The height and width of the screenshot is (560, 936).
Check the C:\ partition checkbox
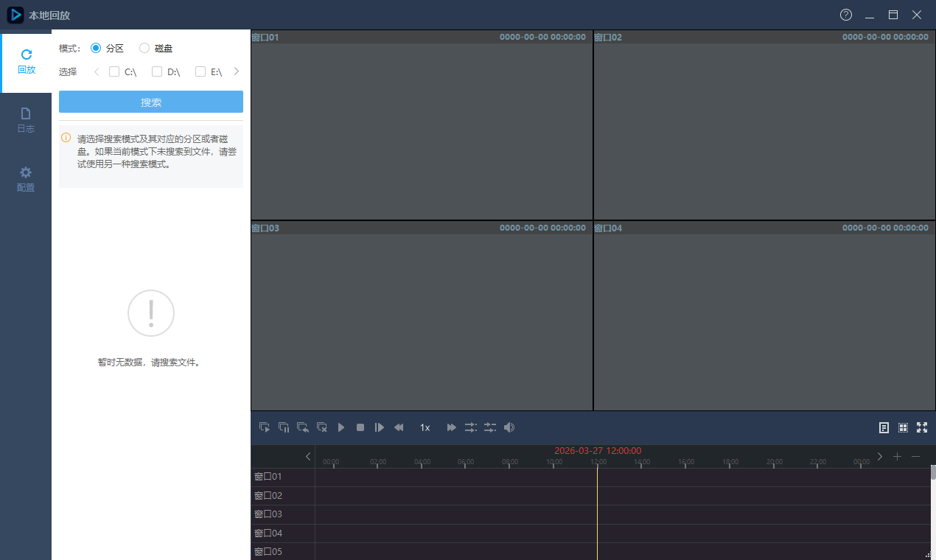click(113, 71)
